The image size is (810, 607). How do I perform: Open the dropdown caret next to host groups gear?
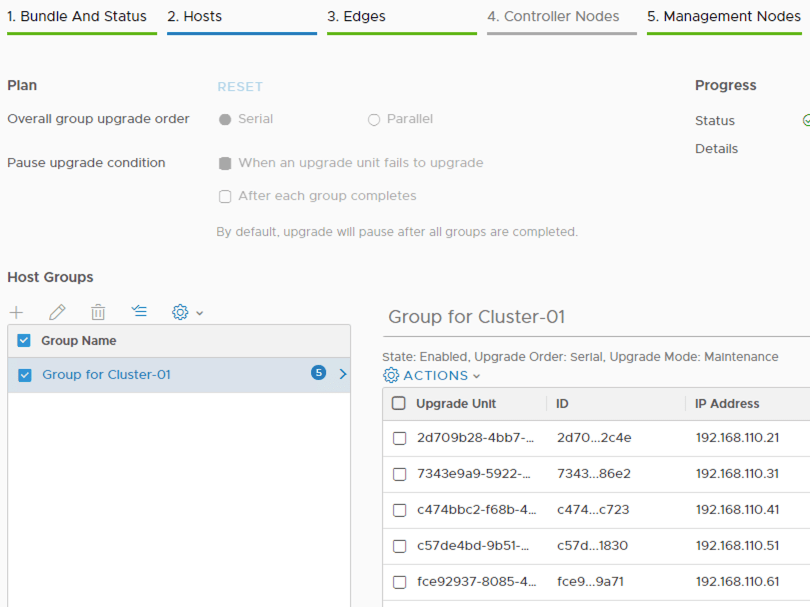pyautogui.click(x=200, y=313)
